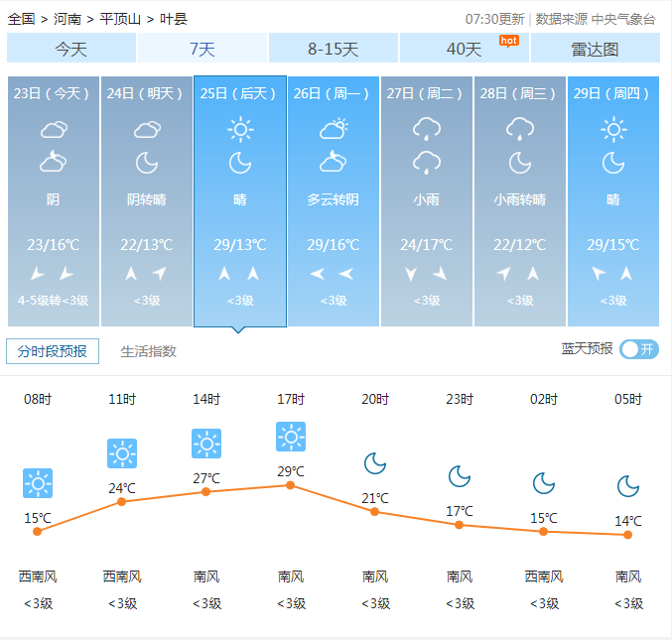The height and width of the screenshot is (640, 672).
Task: Click the orange hot badge on 40天 tab
Action: [508, 41]
